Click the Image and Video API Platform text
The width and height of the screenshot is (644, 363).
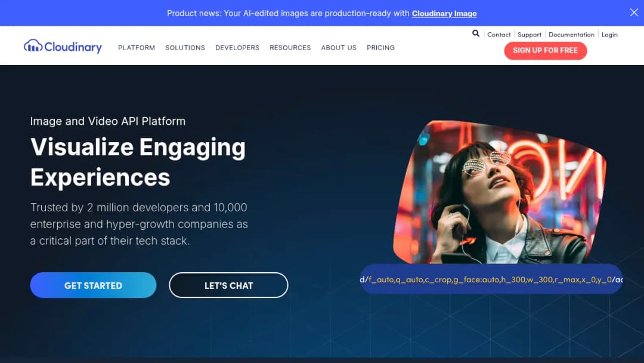click(x=107, y=121)
